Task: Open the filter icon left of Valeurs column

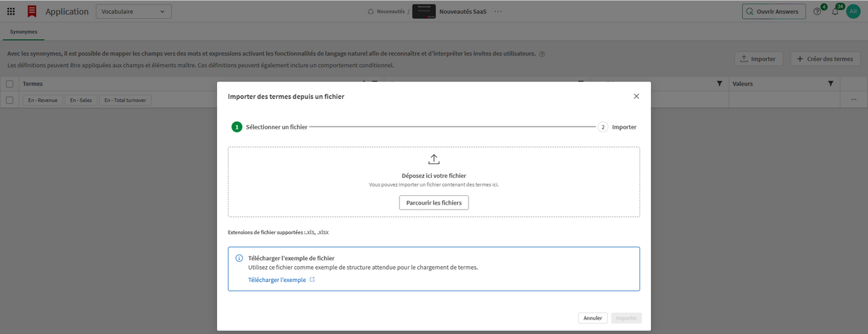Action: (719, 84)
